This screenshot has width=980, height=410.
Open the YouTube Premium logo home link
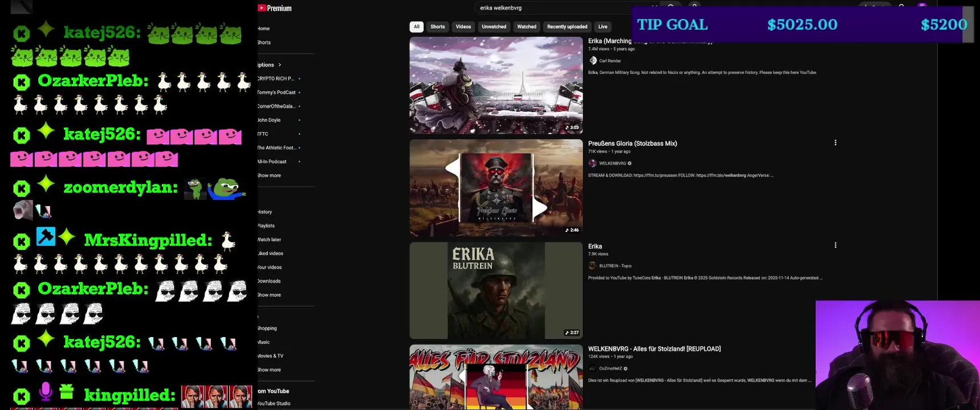coord(274,8)
